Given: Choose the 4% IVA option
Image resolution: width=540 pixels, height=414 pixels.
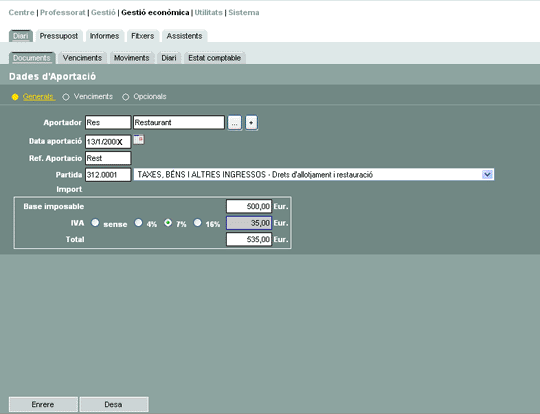Looking at the screenshot, I should [138, 223].
